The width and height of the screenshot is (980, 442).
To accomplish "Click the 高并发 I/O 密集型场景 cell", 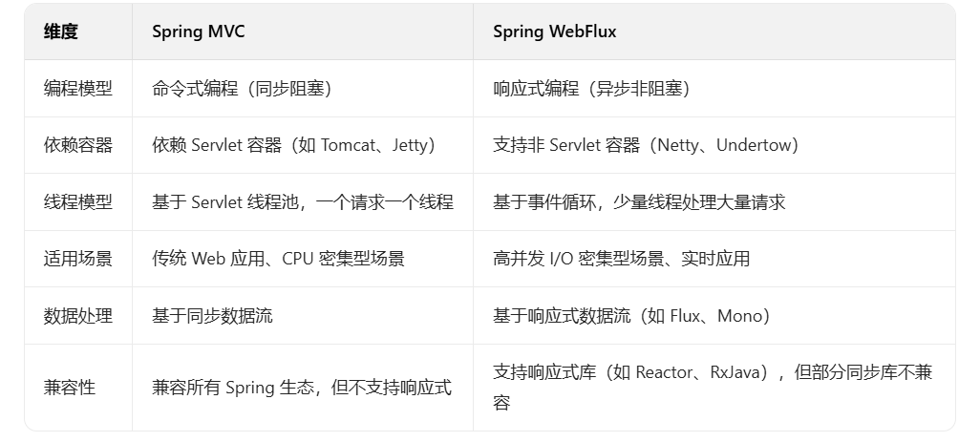I will (x=621, y=259).
